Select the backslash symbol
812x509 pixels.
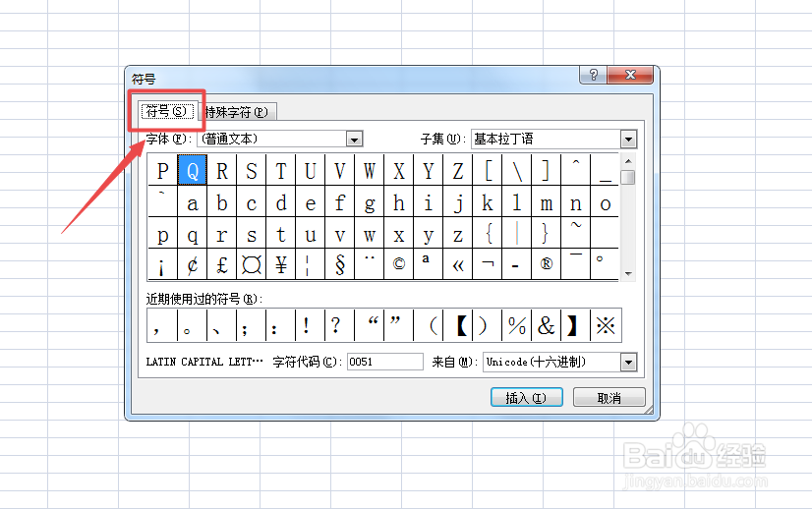[x=517, y=170]
